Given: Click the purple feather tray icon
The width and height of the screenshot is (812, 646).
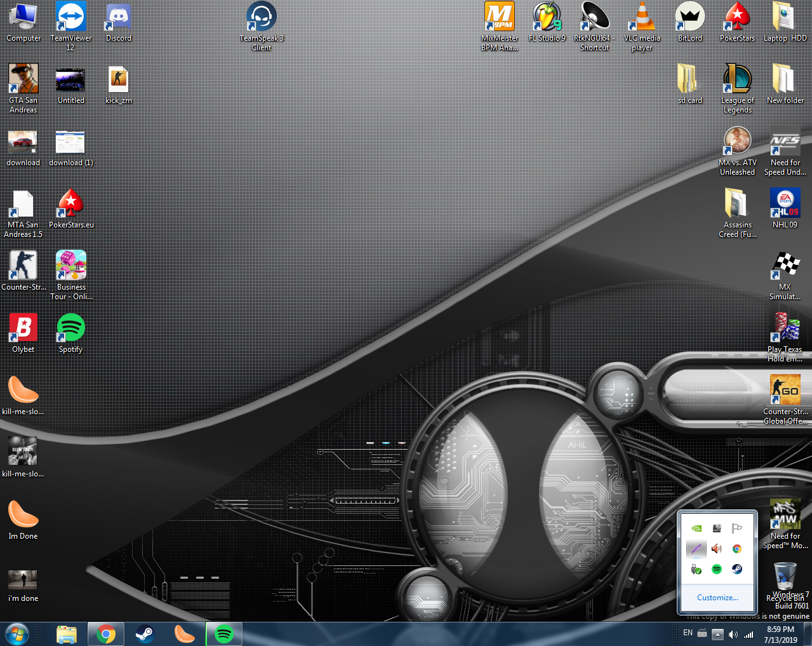Looking at the screenshot, I should click(x=696, y=549).
